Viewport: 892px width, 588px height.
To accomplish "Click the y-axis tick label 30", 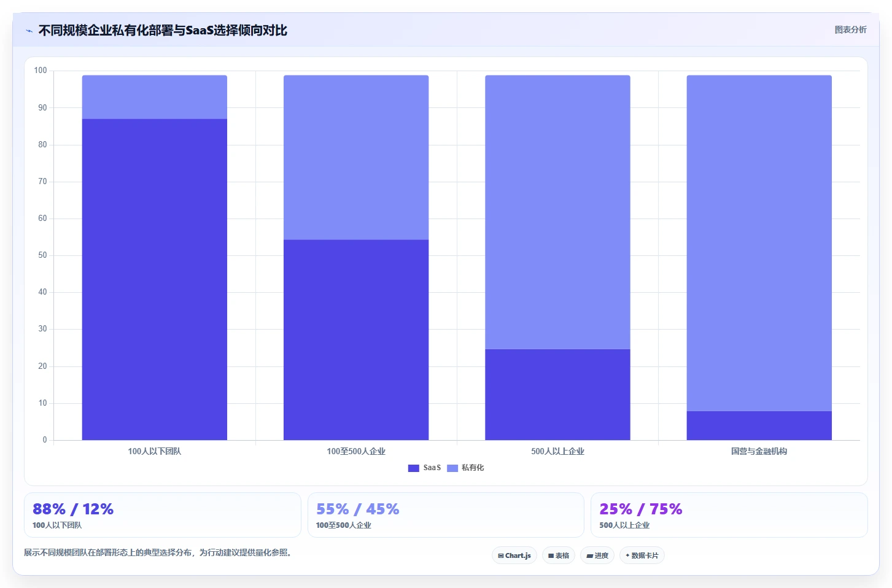I will click(x=42, y=329).
